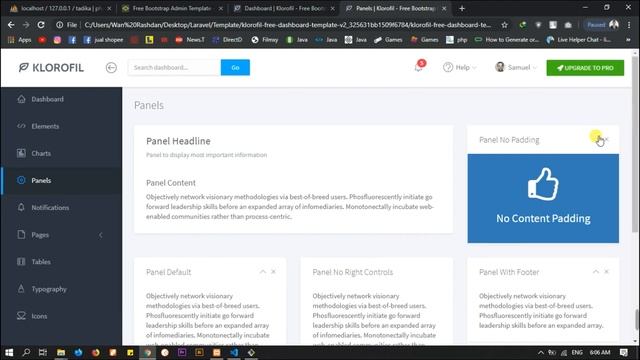The image size is (640, 360).
Task: Click the Panel No Right Controls title
Action: [353, 272]
